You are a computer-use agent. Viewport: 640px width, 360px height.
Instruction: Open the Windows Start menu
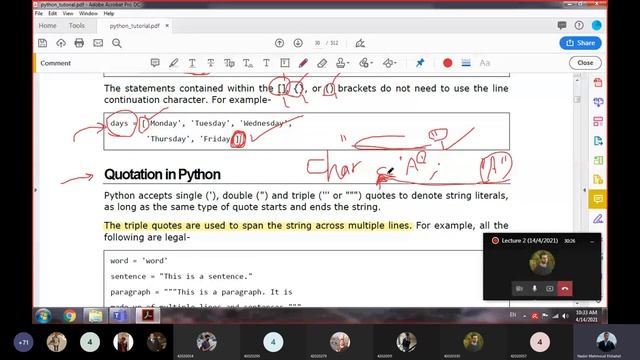43,316
